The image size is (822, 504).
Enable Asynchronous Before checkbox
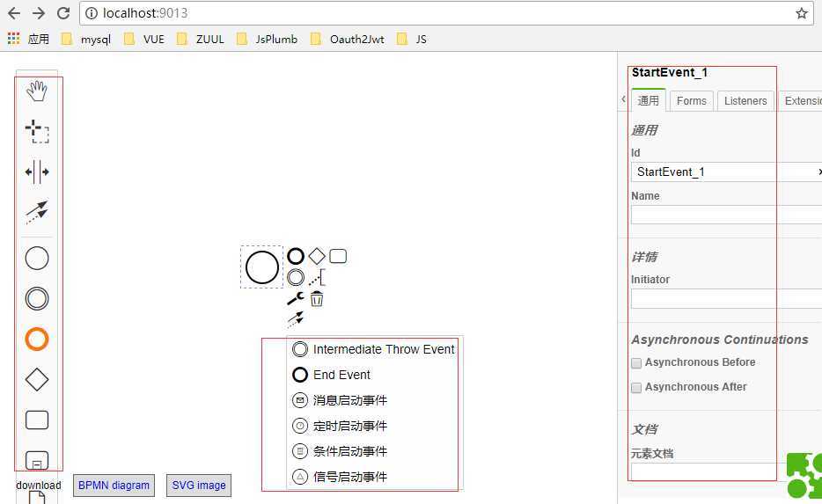pos(636,363)
